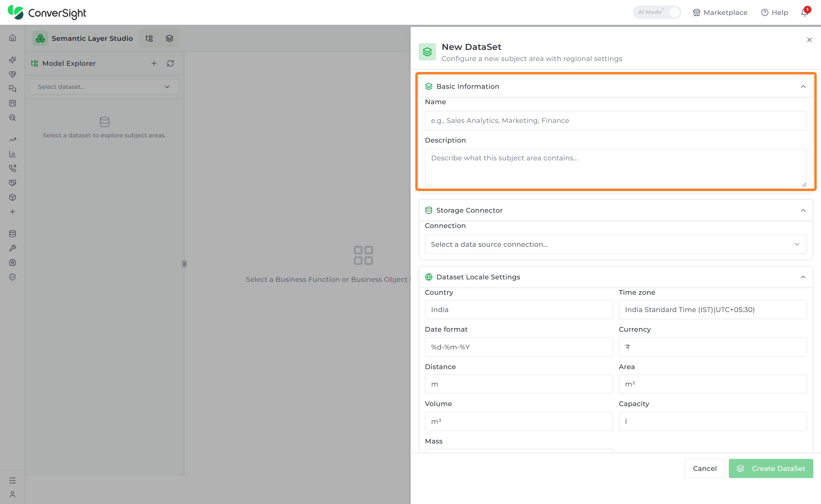821x504 pixels.
Task: Collapse the Storage Connector section
Action: [x=803, y=210]
